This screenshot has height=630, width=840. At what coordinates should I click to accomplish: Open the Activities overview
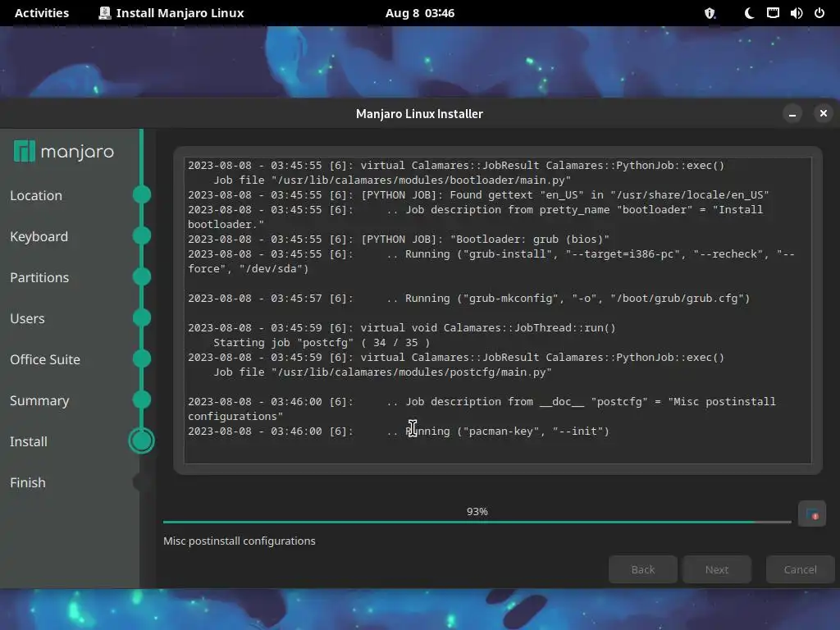coord(42,13)
